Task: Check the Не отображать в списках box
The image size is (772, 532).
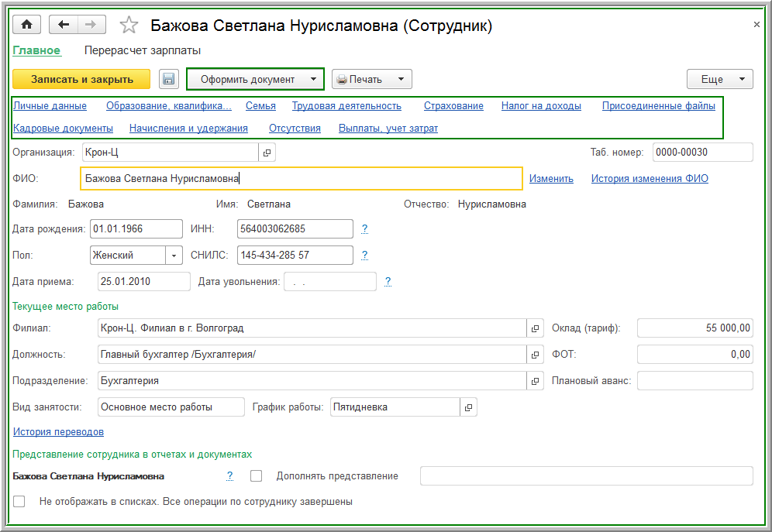Action: tap(19, 501)
